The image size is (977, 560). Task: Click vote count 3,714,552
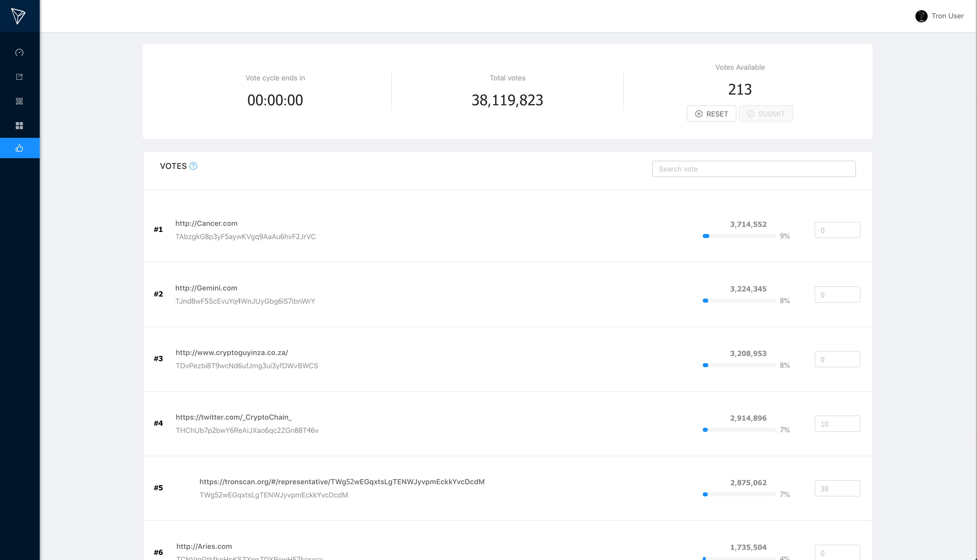(x=748, y=224)
